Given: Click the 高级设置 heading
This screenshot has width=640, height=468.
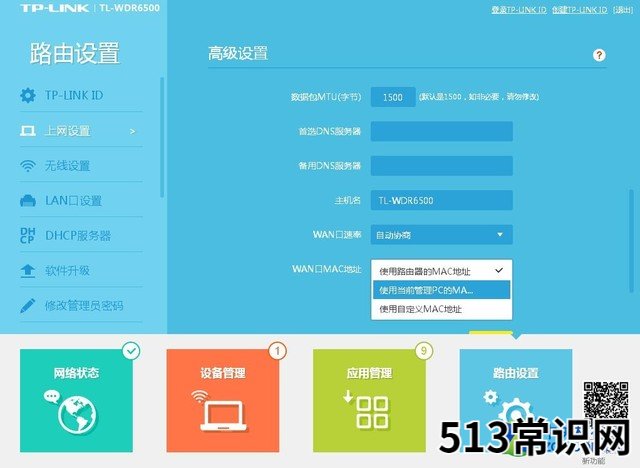Looking at the screenshot, I should coord(238,53).
